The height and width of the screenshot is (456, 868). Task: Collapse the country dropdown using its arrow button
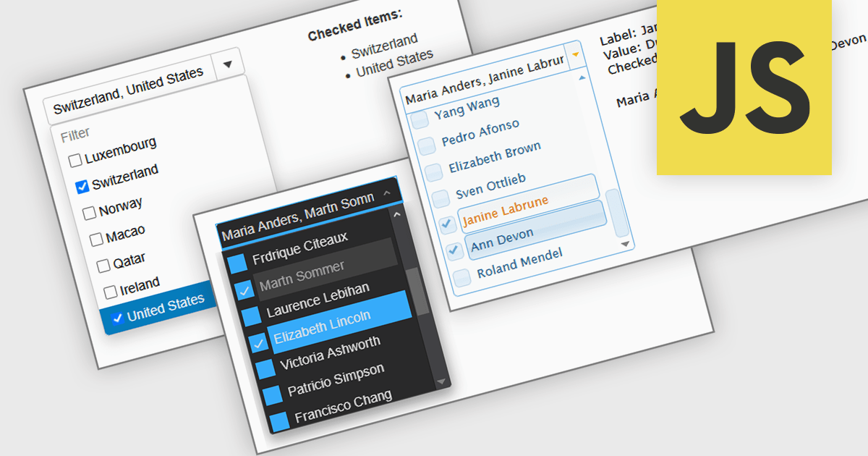[x=227, y=64]
